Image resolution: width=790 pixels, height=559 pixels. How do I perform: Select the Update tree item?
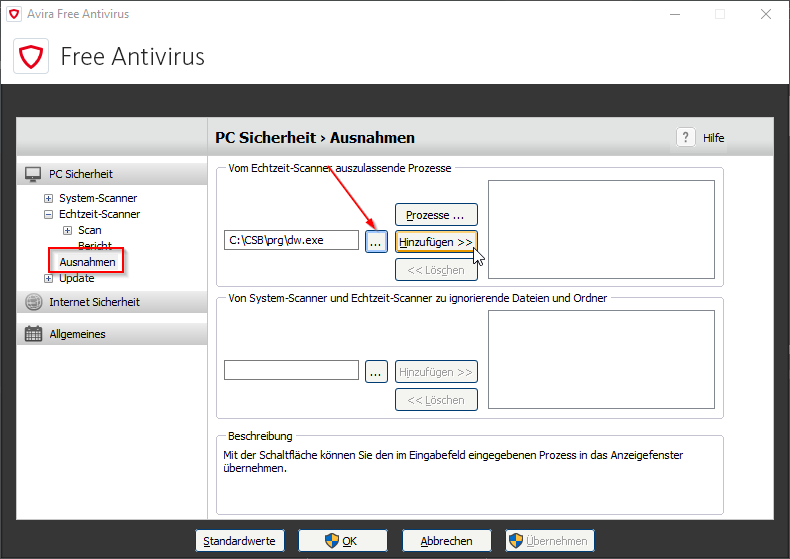pos(77,278)
